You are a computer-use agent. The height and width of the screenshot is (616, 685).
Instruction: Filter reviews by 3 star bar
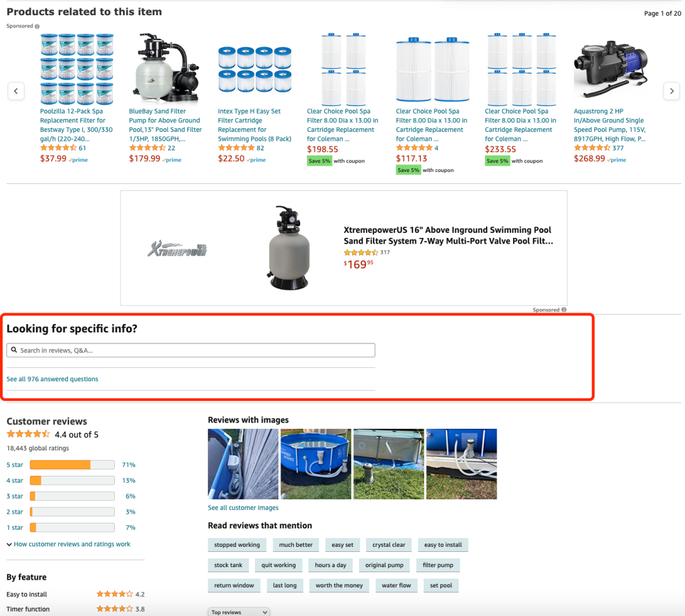tap(72, 496)
